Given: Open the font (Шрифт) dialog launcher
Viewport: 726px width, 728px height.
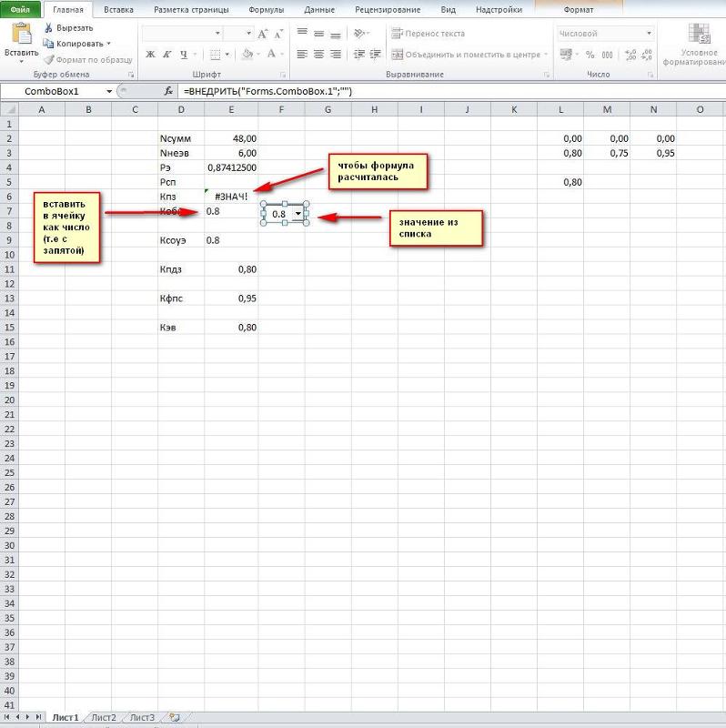Looking at the screenshot, I should pos(283,75).
